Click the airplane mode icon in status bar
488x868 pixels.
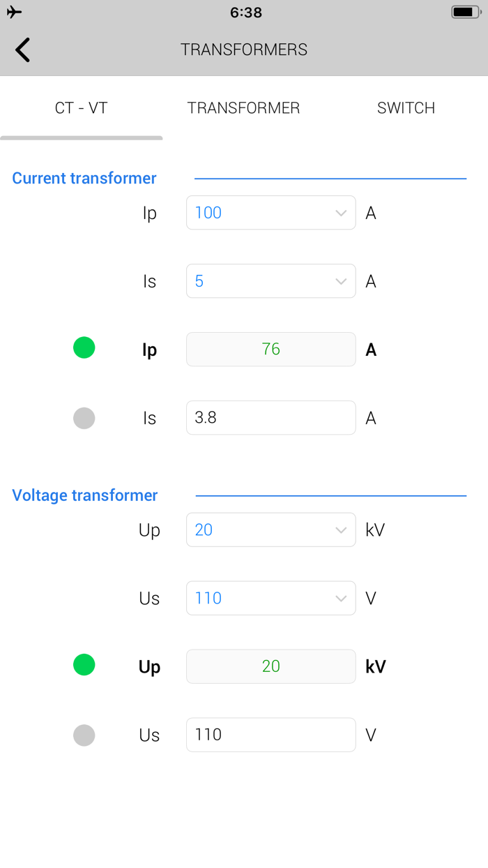pyautogui.click(x=14, y=11)
